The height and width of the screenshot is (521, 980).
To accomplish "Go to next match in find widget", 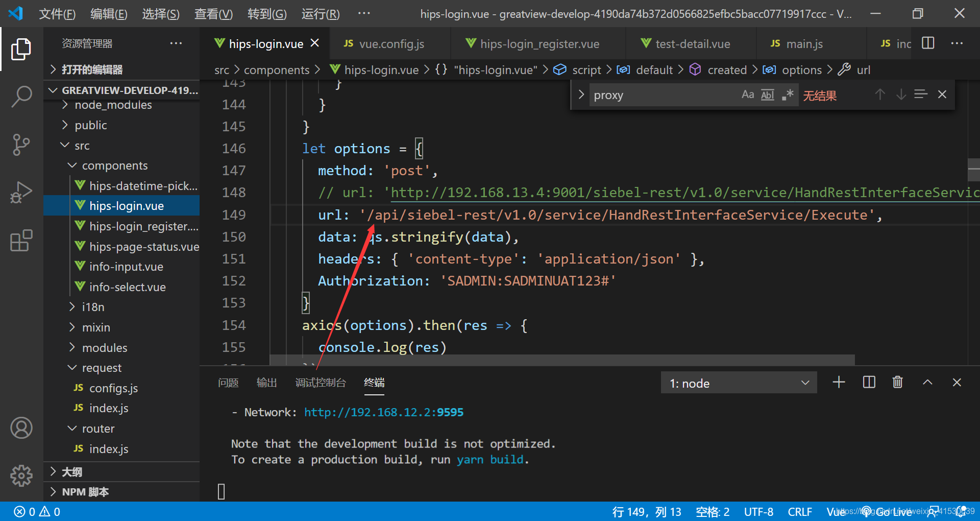I will (901, 94).
